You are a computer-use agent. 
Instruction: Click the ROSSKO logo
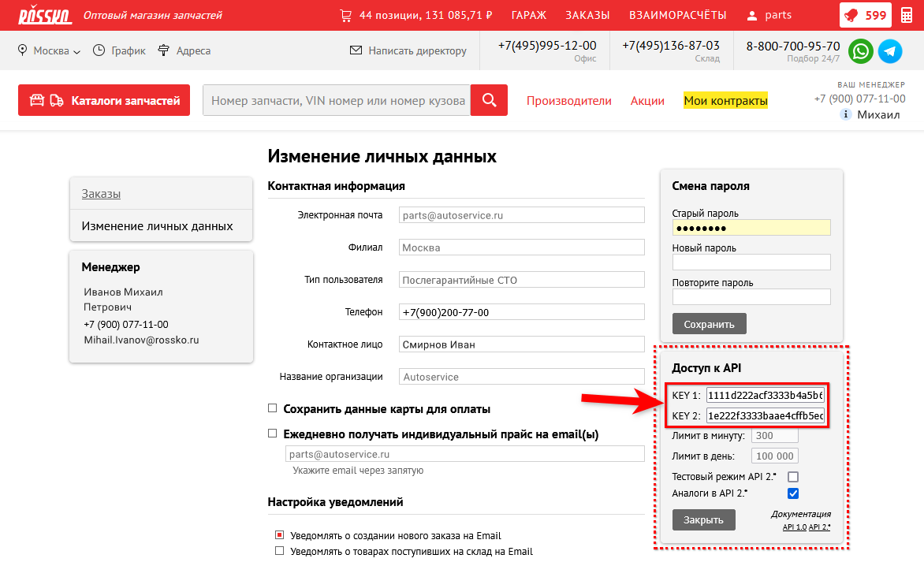point(44,15)
